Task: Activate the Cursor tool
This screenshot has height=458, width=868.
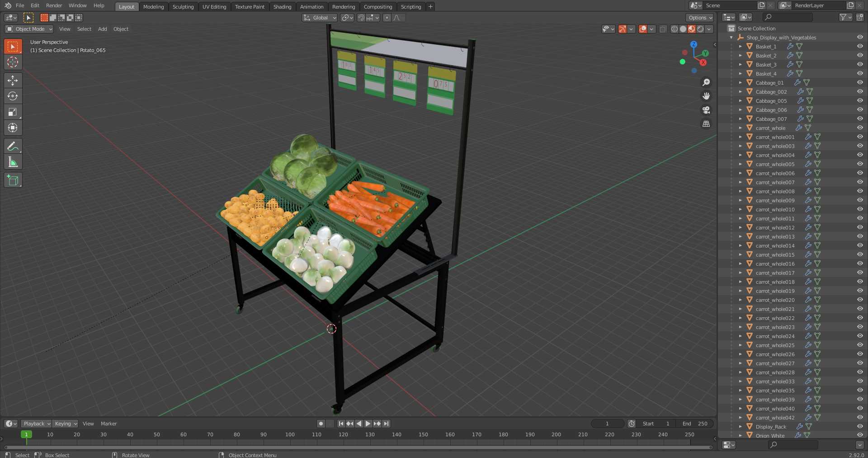Action: tap(13, 62)
